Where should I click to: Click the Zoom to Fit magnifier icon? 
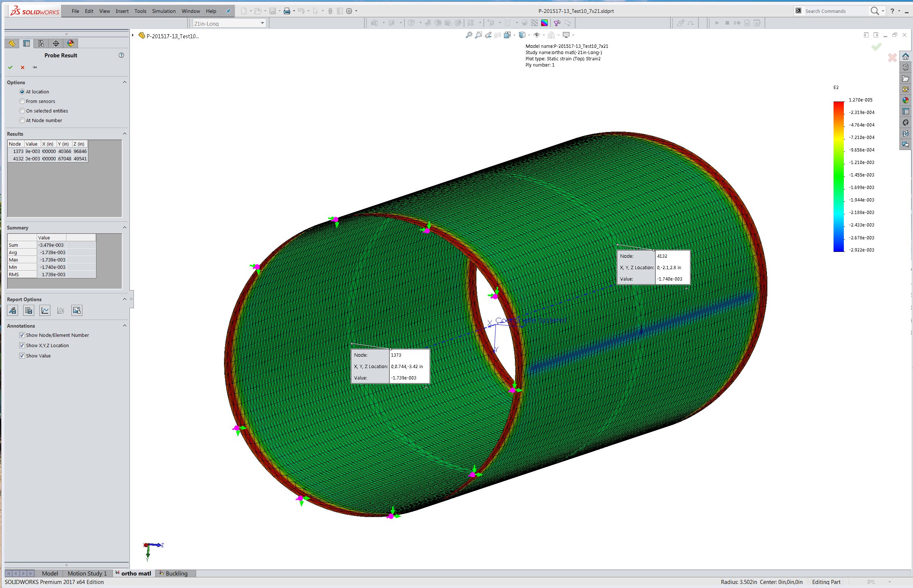[469, 35]
